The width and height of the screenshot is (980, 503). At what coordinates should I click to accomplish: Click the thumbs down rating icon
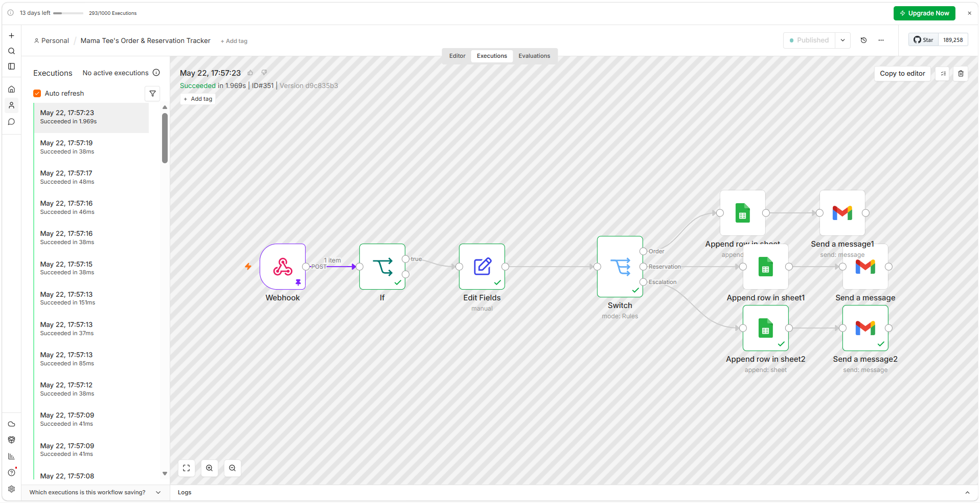[x=264, y=73]
